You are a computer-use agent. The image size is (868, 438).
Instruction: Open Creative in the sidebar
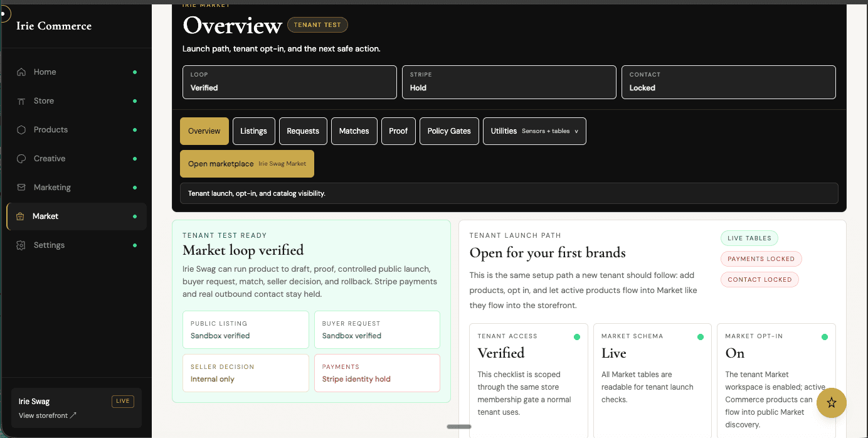point(77,159)
